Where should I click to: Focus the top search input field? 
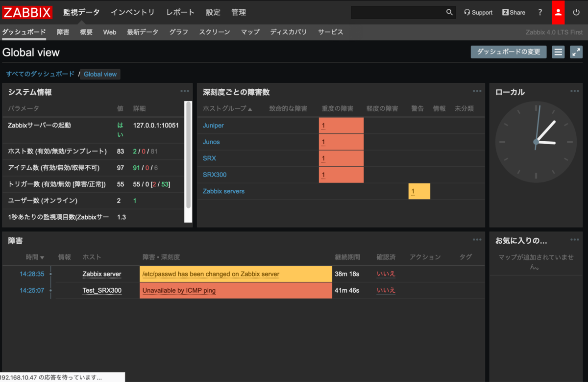398,12
